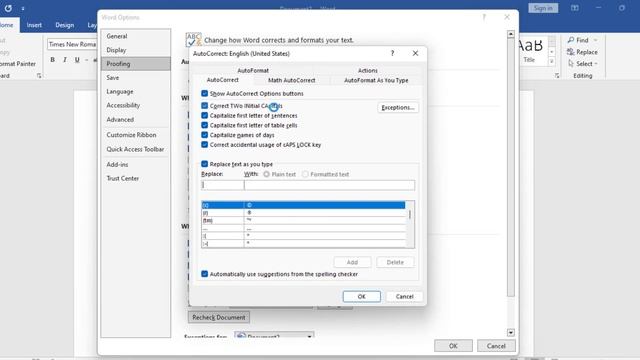This screenshot has width=640, height=360.
Task: Click Word Options help question mark
Action: click(x=484, y=17)
